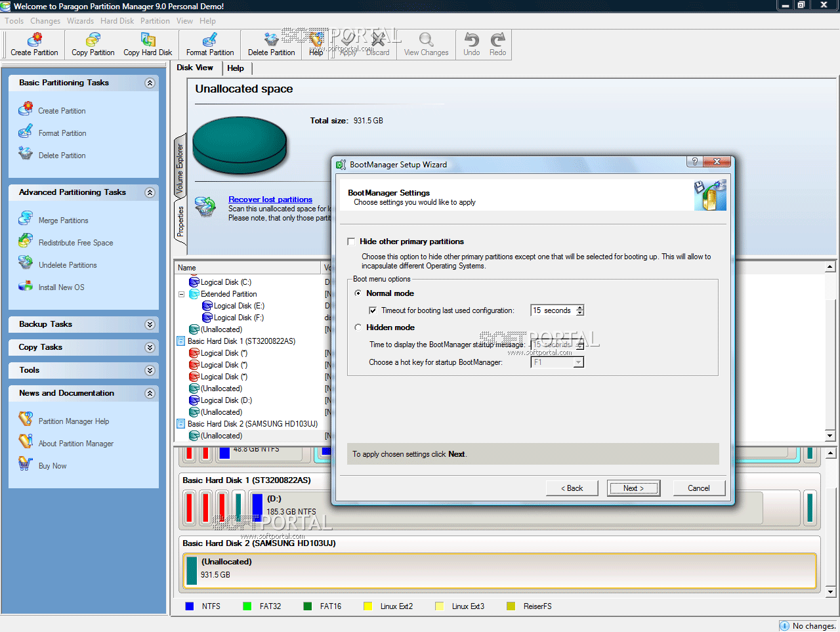Image resolution: width=840 pixels, height=632 pixels.
Task: Click the Undo toolbar icon
Action: coord(471,40)
